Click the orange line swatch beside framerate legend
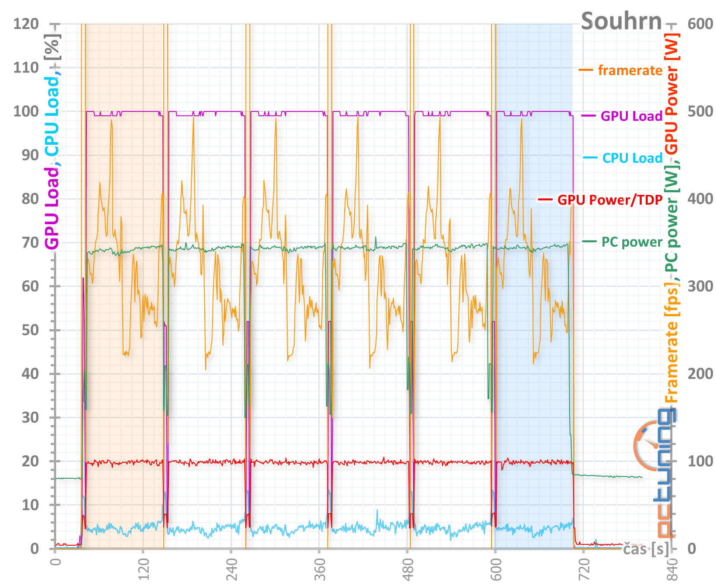Screen dimensions: 716x588 [586, 70]
